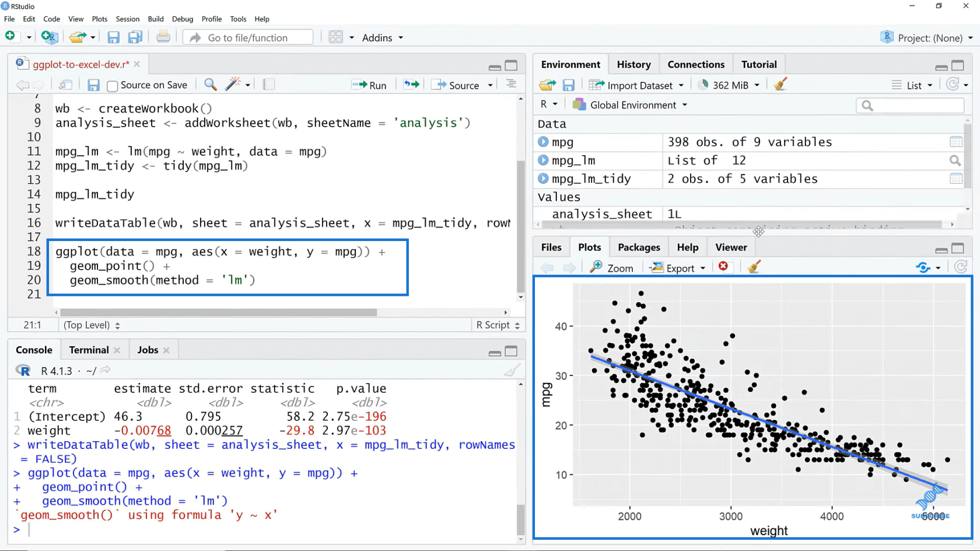Inspect mpg_lm with magnifier icon
This screenshot has width=980, height=551.
(955, 160)
